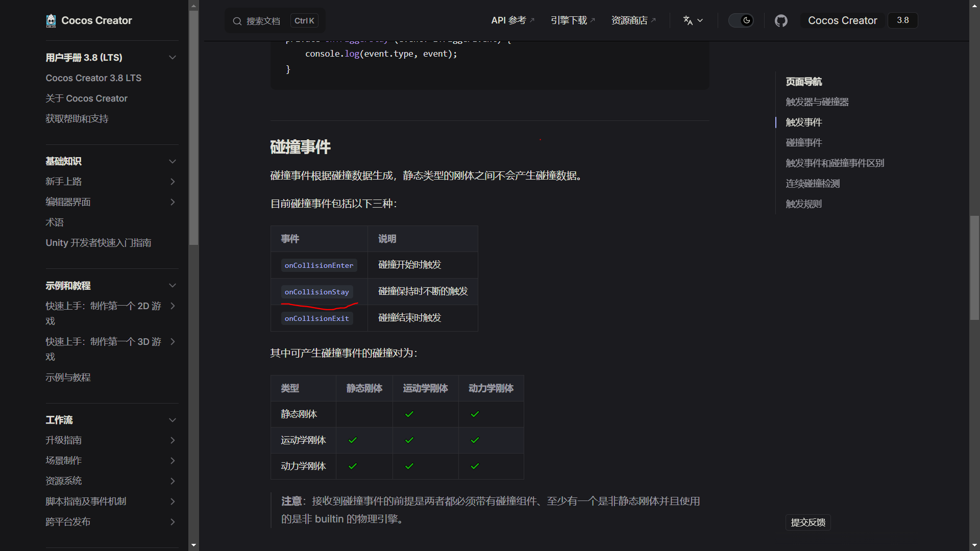The image size is (980, 551).
Task: Click the 提交反馈 feedback button
Action: 808,522
